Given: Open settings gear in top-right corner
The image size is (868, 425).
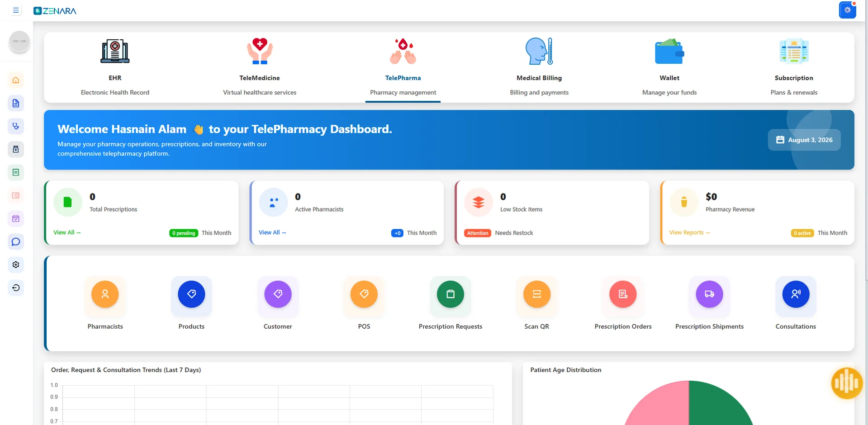Looking at the screenshot, I should click(x=847, y=10).
